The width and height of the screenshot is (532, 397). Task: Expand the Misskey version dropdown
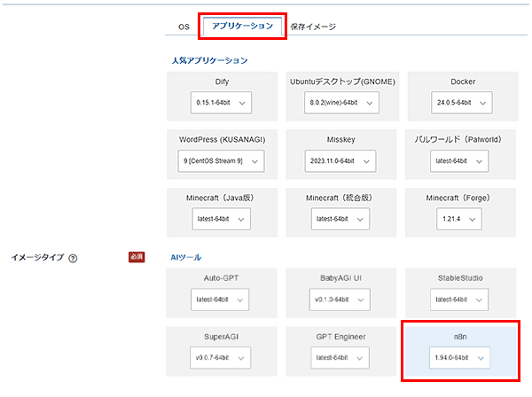point(340,161)
